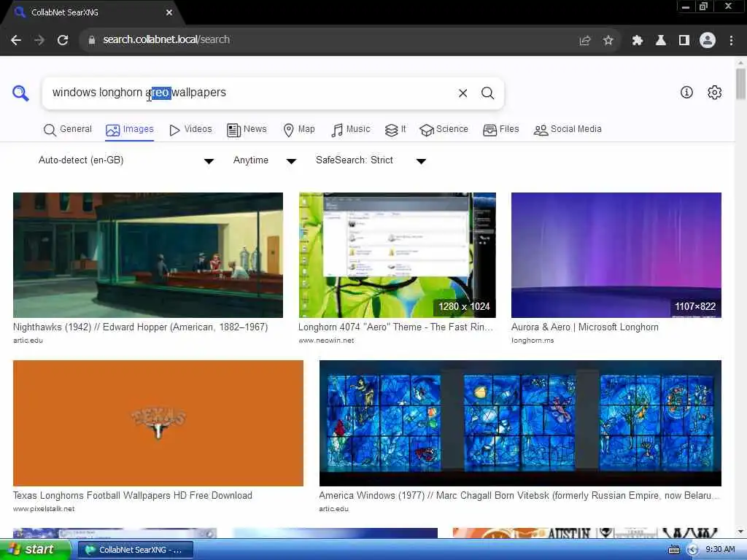Click the 9:30 AM taskbar clock

tap(720, 550)
